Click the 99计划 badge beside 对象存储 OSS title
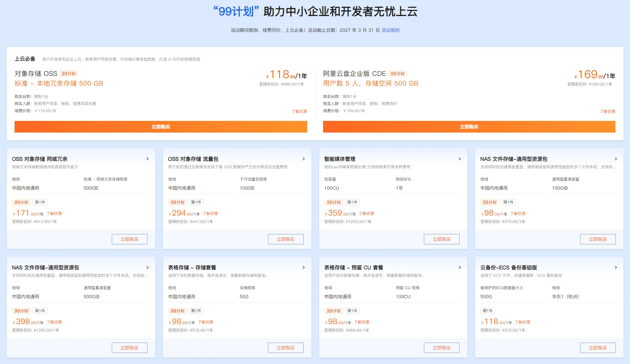The height and width of the screenshot is (364, 630). click(x=68, y=74)
